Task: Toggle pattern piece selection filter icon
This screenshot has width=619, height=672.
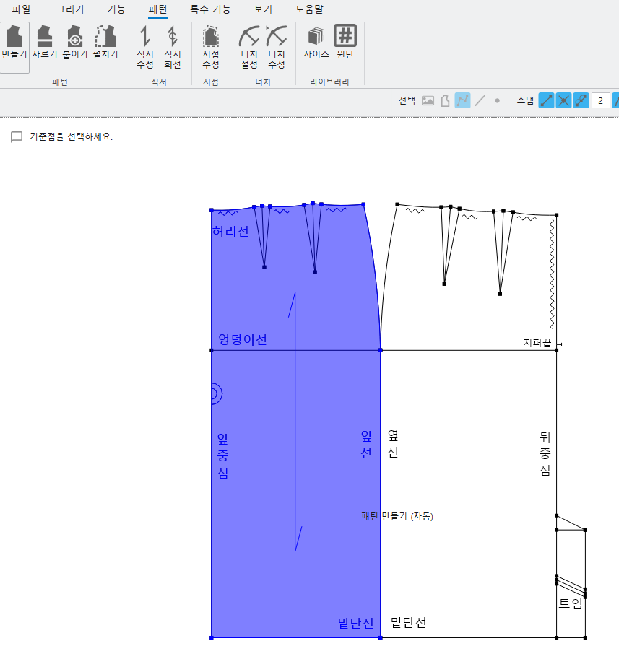Action: (445, 101)
